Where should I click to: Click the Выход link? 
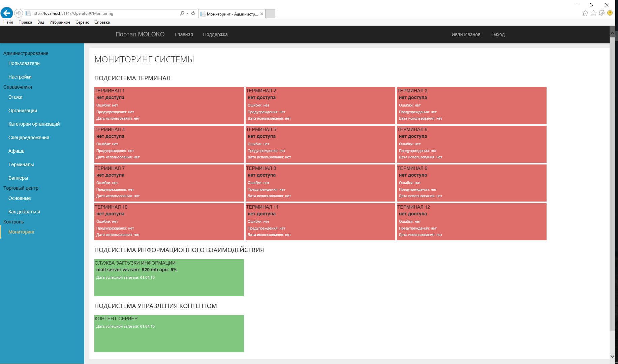pos(497,34)
